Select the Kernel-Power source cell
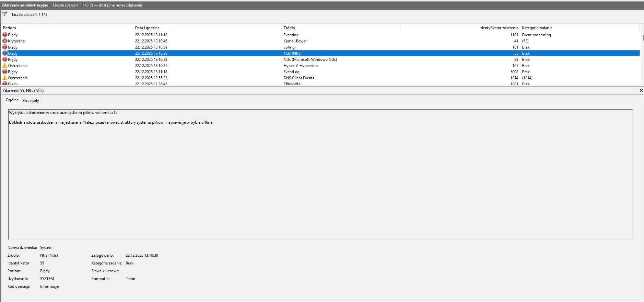The height and width of the screenshot is (302, 644). 295,41
